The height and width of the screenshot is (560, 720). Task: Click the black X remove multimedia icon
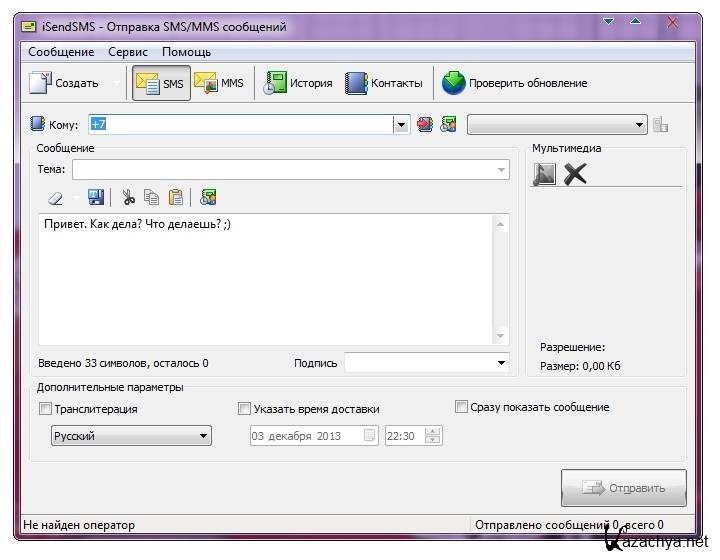coord(575,175)
